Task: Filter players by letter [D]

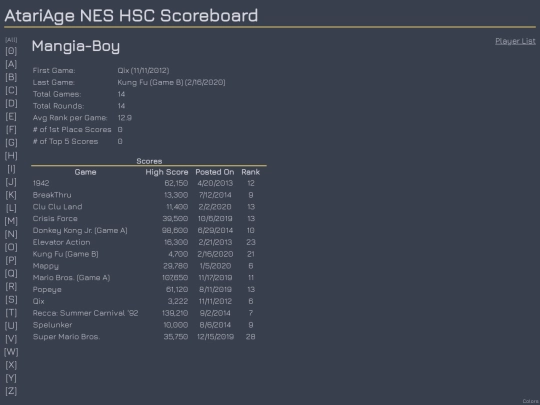Action: pyautogui.click(x=11, y=103)
